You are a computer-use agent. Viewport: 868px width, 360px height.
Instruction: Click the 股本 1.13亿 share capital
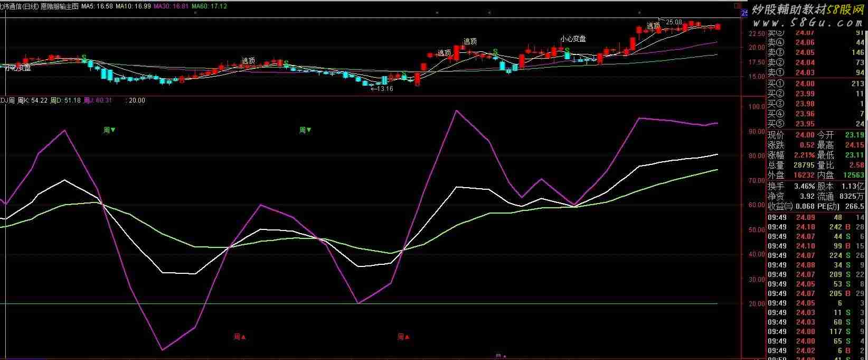854,186
